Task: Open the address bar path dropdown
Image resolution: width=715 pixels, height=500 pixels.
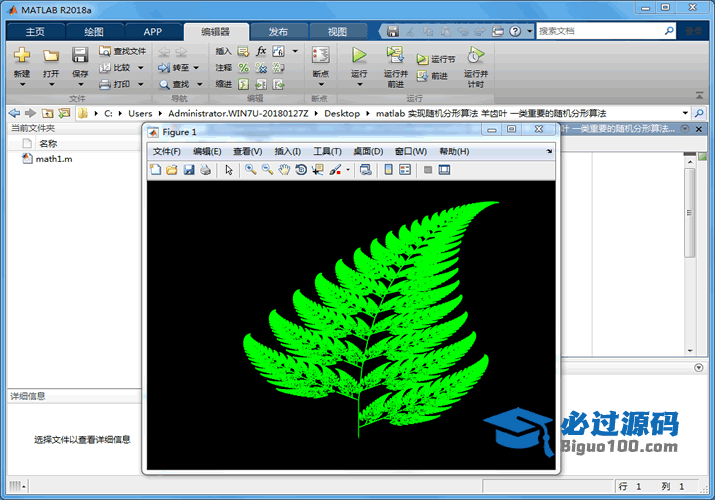Action: 685,113
